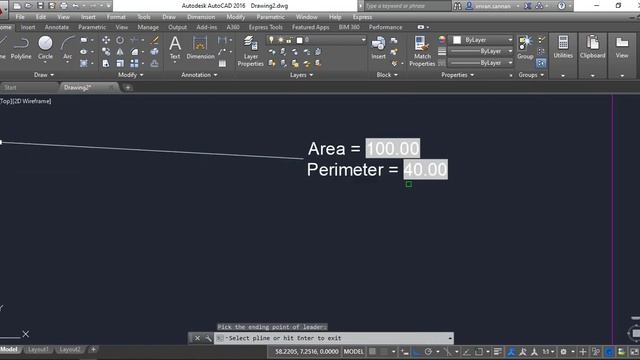Select the Polyline draw tool

[x=21, y=48]
